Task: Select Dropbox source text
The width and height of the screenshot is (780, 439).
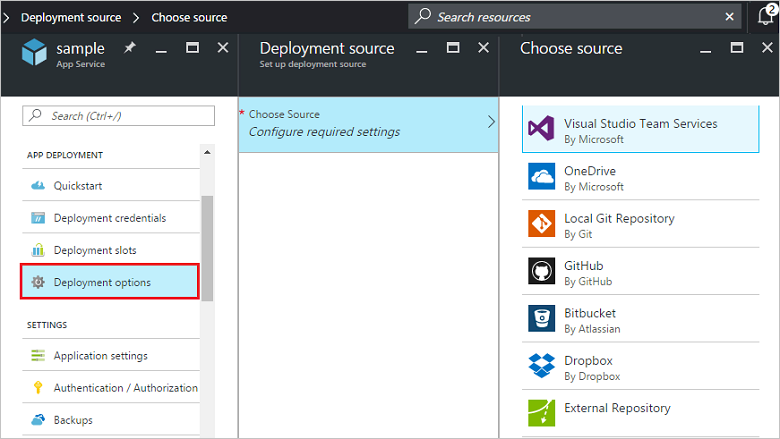Action: [x=588, y=360]
